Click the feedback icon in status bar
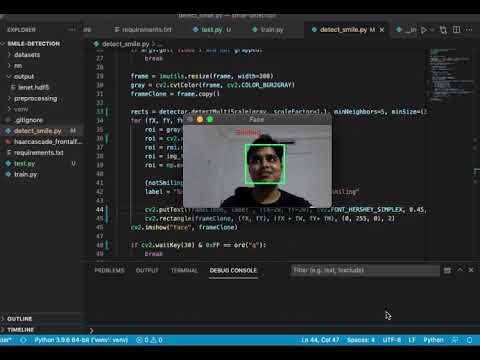 click(455, 340)
